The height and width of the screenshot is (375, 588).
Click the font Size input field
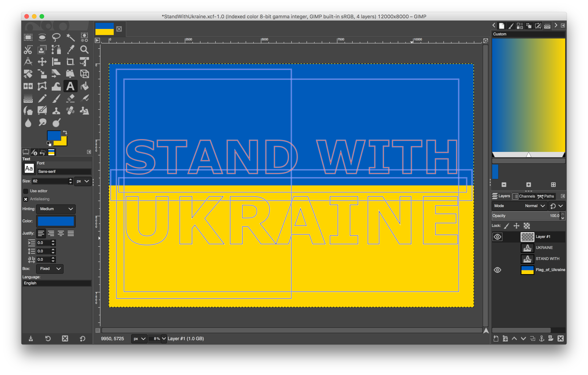50,181
